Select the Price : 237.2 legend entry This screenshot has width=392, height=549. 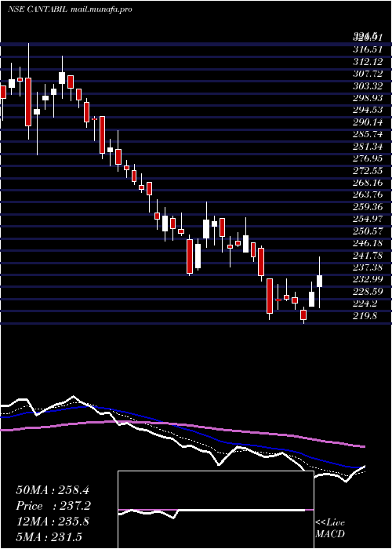pos(53,506)
